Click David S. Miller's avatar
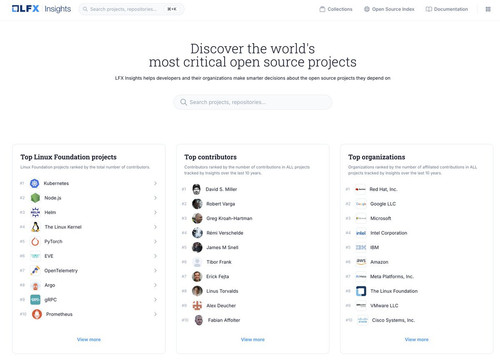This screenshot has width=500, height=361. [197, 189]
